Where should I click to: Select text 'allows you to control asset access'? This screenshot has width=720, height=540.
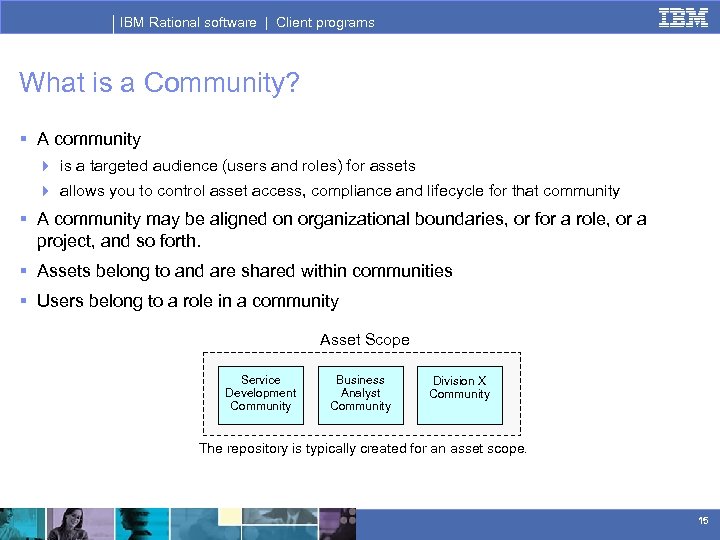pyautogui.click(x=181, y=191)
